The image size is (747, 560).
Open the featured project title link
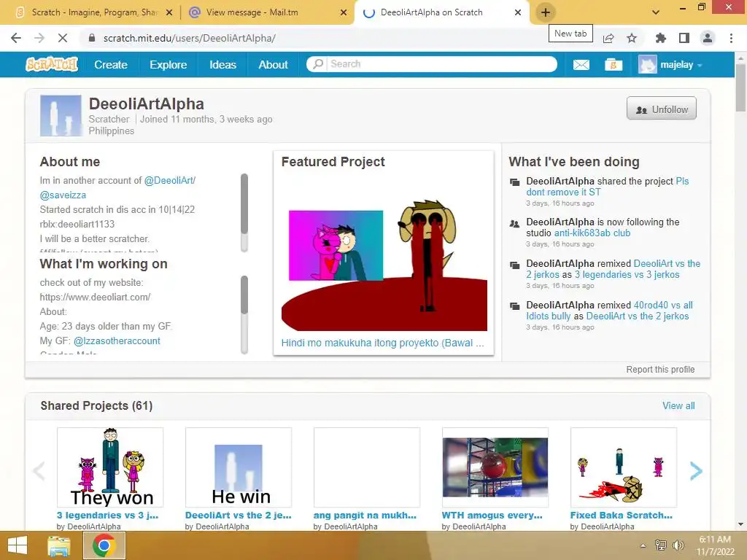[382, 343]
